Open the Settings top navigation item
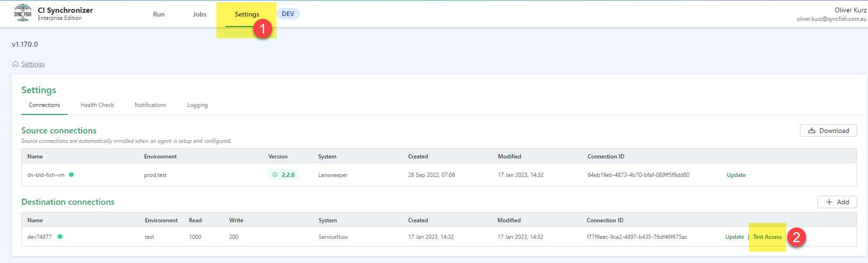The width and height of the screenshot is (868, 263). click(x=247, y=14)
